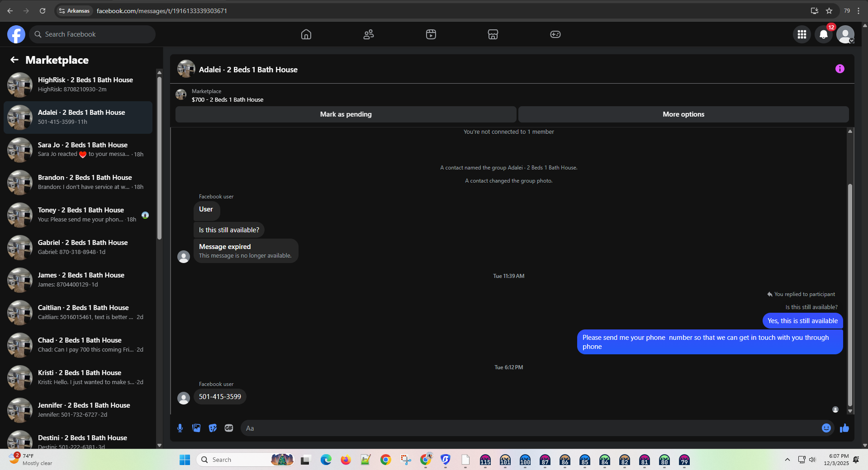Open the Windows Start menu

(x=185, y=460)
